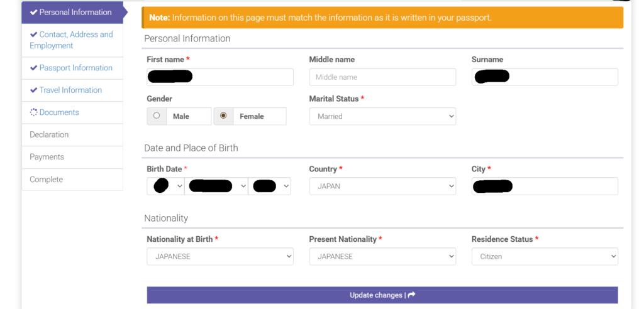Click the spinner icon beside Documents
The image size is (644, 309).
click(34, 112)
